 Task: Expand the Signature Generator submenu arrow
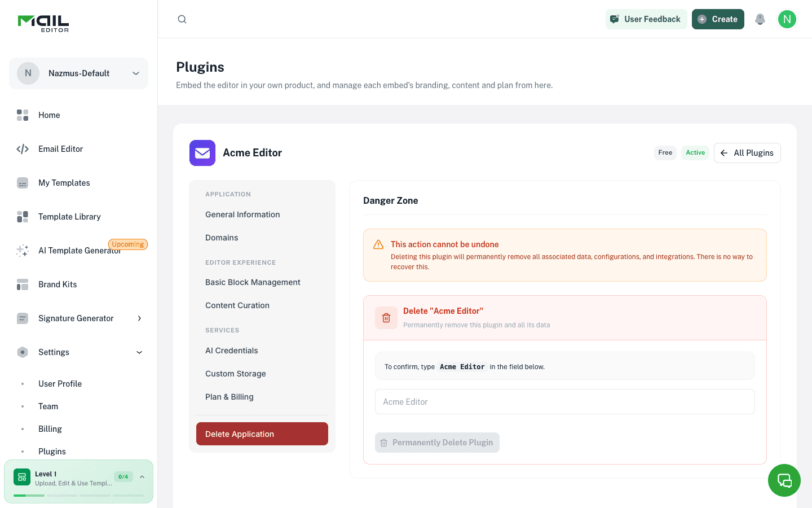coord(139,318)
